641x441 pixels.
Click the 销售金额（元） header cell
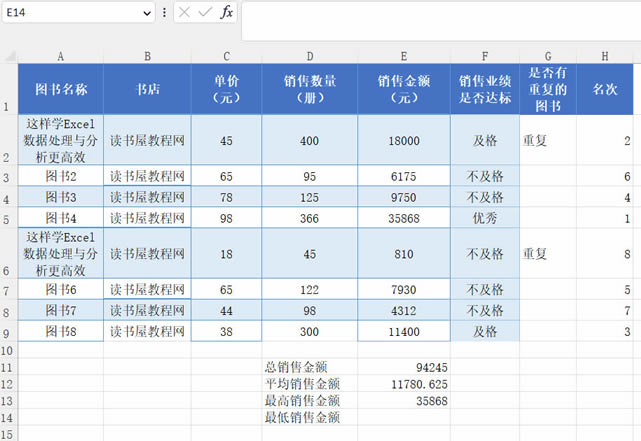[x=404, y=89]
